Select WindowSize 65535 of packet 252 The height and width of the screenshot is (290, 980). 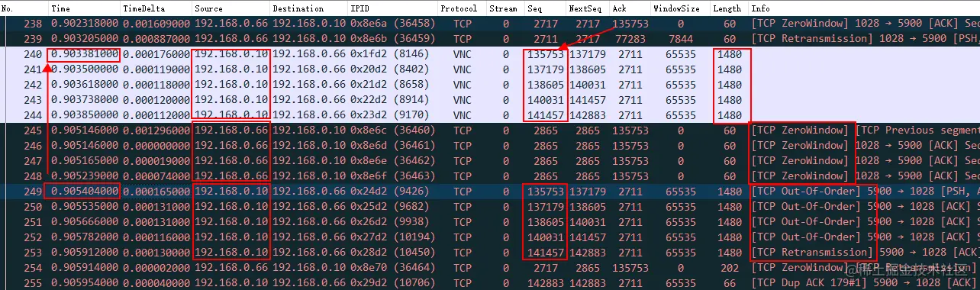click(681, 237)
